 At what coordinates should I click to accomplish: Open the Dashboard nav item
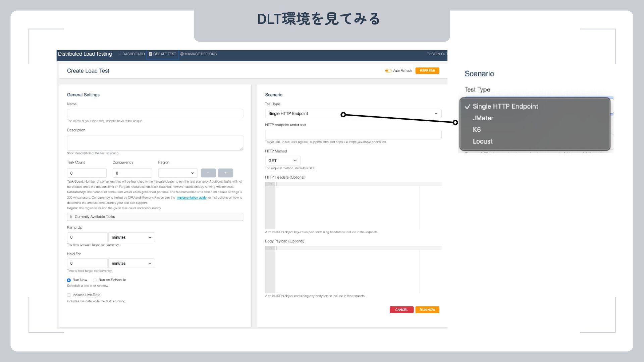(x=131, y=54)
